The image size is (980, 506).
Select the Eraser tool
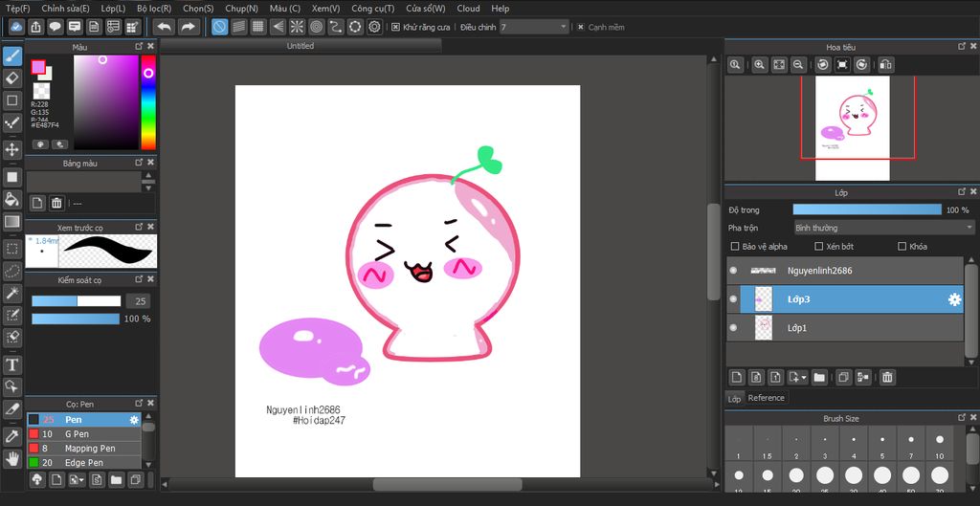tap(11, 78)
